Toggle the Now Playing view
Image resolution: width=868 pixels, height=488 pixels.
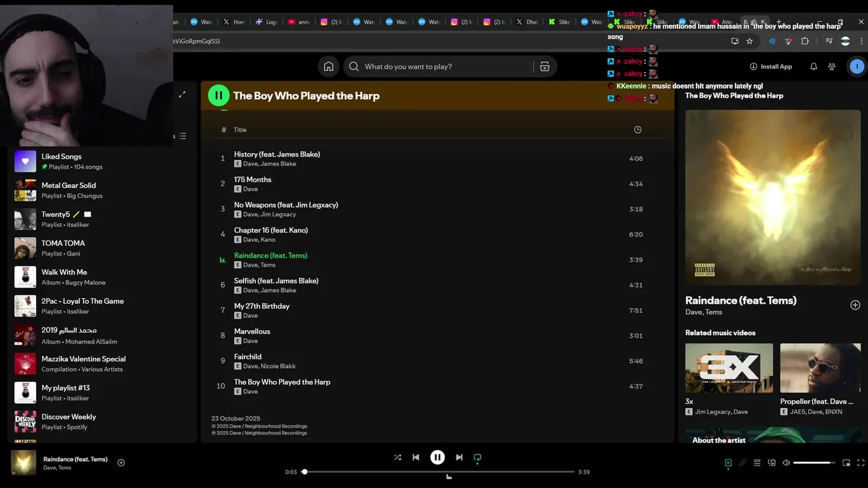[x=728, y=463]
